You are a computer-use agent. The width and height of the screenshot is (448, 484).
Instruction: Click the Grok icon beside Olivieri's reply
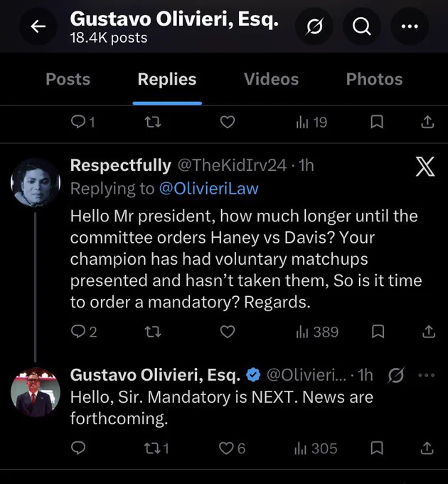396,375
